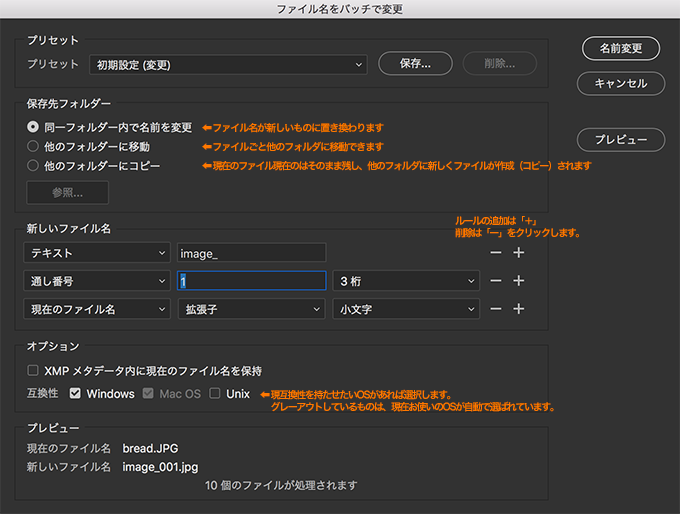680x514 pixels.
Task: Click the ファイル名をバッチで変更 title bar
Action: tap(340, 9)
